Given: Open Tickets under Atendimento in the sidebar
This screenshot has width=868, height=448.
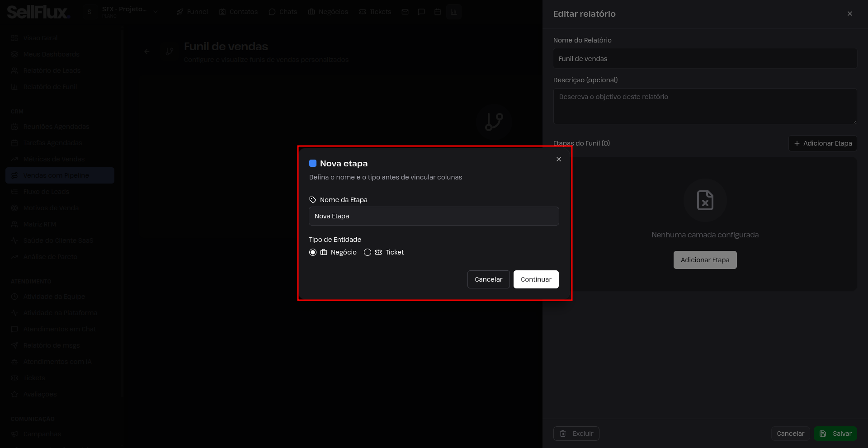Looking at the screenshot, I should [60, 378].
